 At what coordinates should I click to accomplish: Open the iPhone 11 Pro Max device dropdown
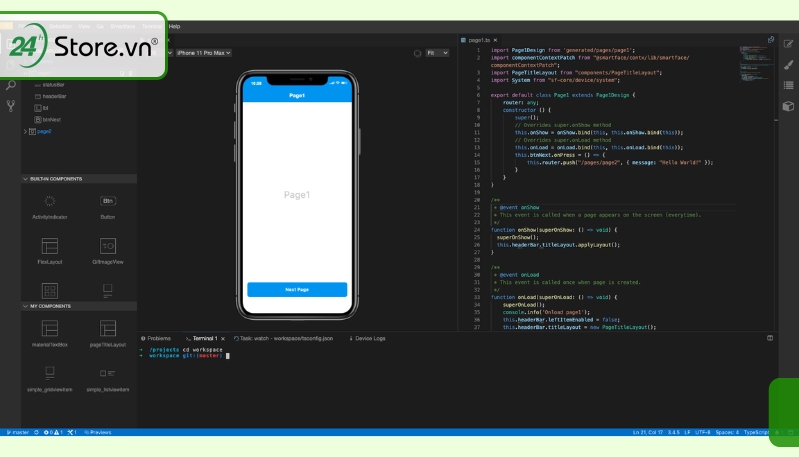(203, 53)
